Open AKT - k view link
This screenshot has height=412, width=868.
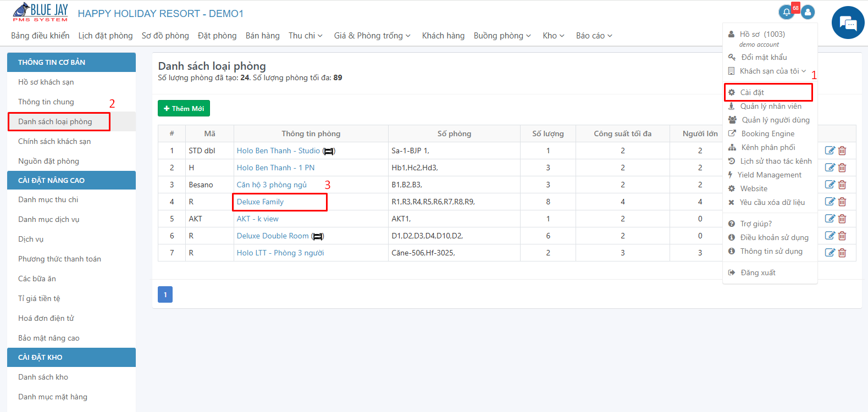[257, 219]
